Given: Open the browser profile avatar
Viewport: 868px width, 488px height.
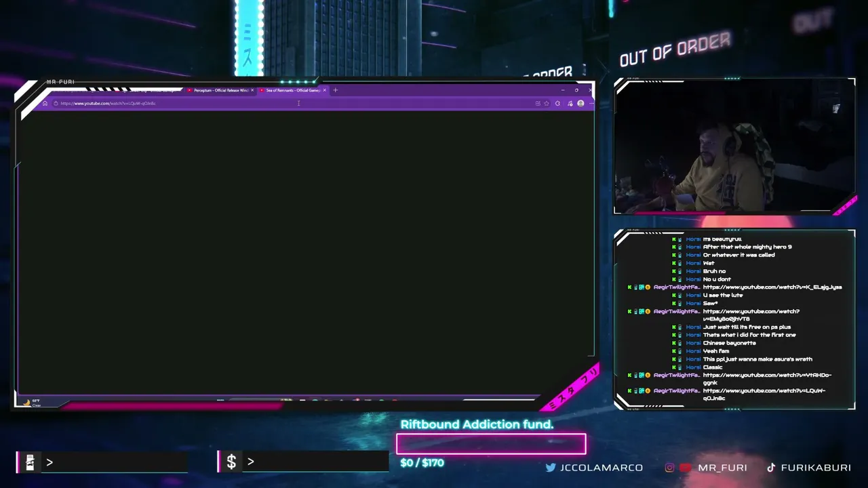Looking at the screenshot, I should click(x=580, y=104).
